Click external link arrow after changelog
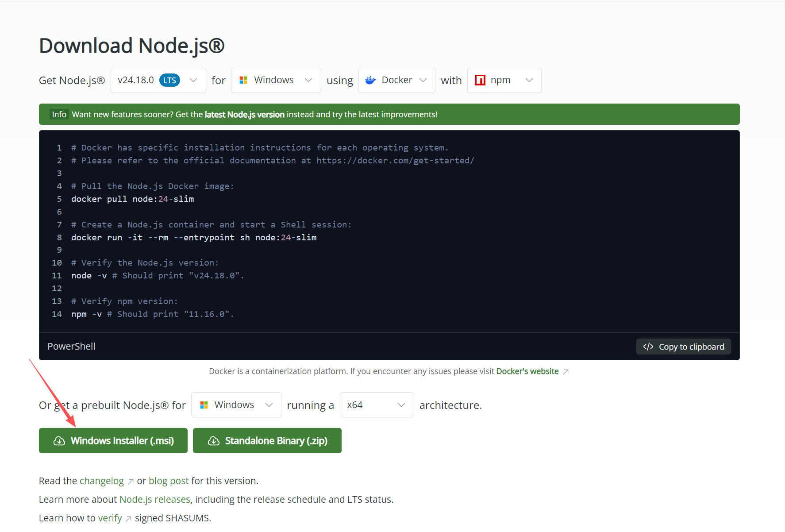The width and height of the screenshot is (785, 532). (x=131, y=482)
